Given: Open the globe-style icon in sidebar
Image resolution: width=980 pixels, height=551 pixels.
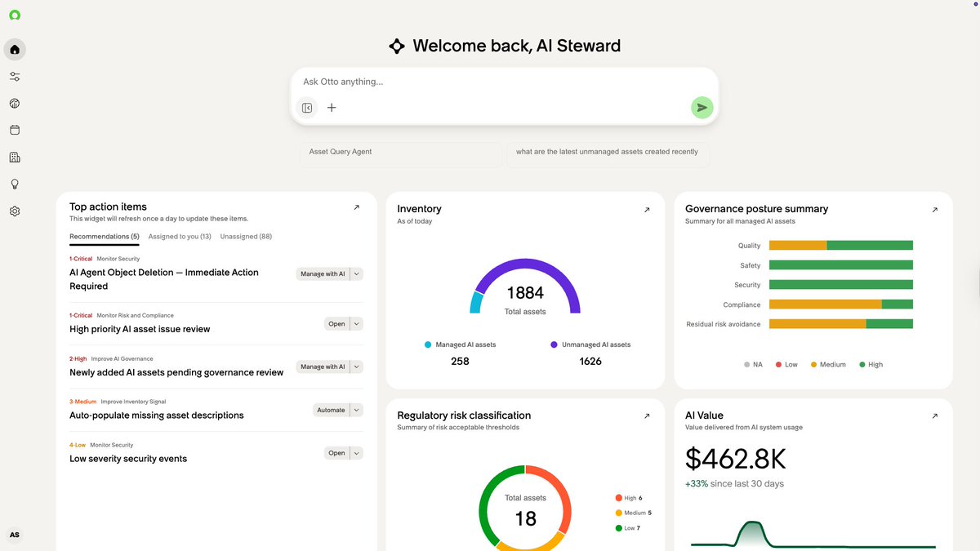Looking at the screenshot, I should click(x=15, y=104).
